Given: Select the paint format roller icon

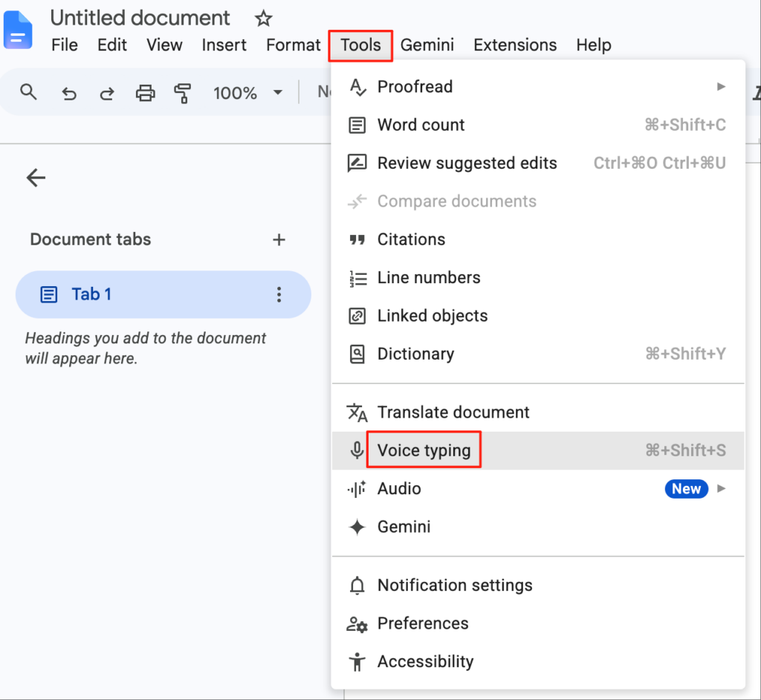Looking at the screenshot, I should tap(183, 93).
